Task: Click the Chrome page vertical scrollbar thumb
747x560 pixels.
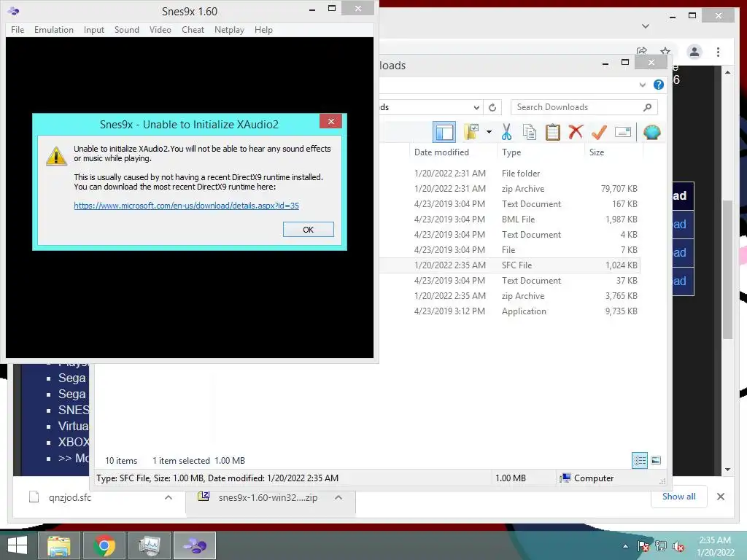Action: click(727, 269)
